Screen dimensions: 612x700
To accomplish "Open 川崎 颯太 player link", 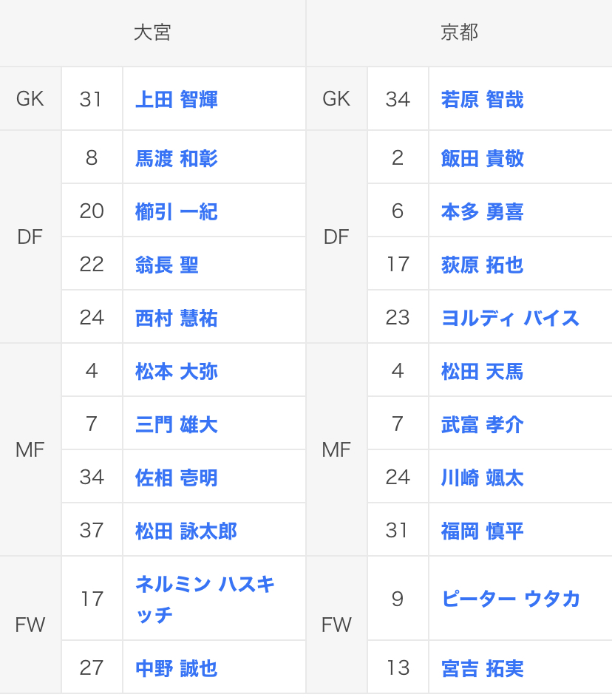I will click(x=482, y=478).
